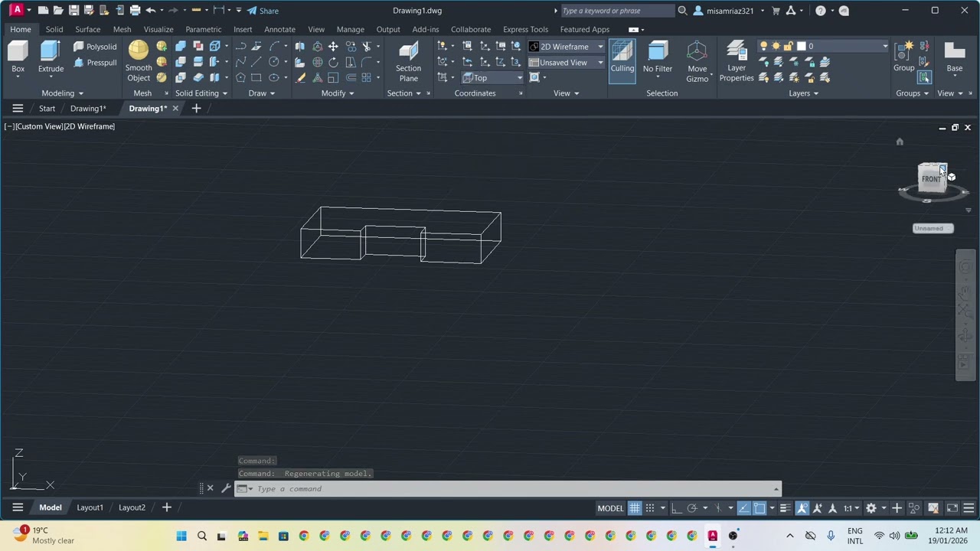
Task: Click the Unnamed UCS button under ViewCube
Action: click(933, 228)
